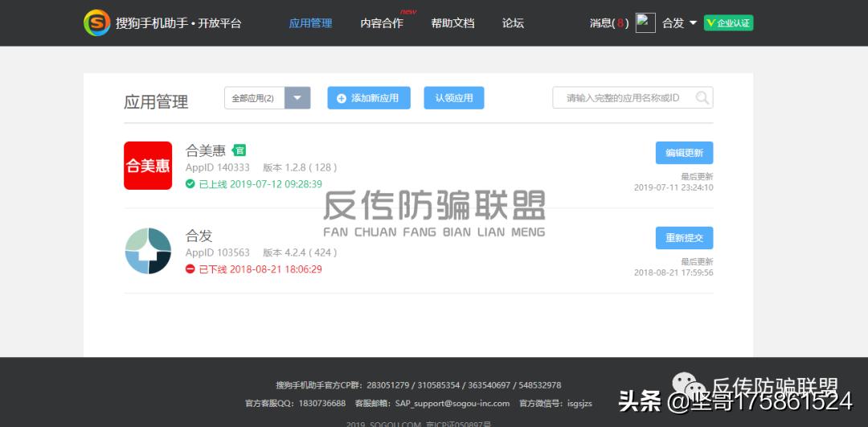Click last-updated time 2019-07-11 23:24:10
Image resolution: width=868 pixels, height=427 pixels.
(x=674, y=187)
